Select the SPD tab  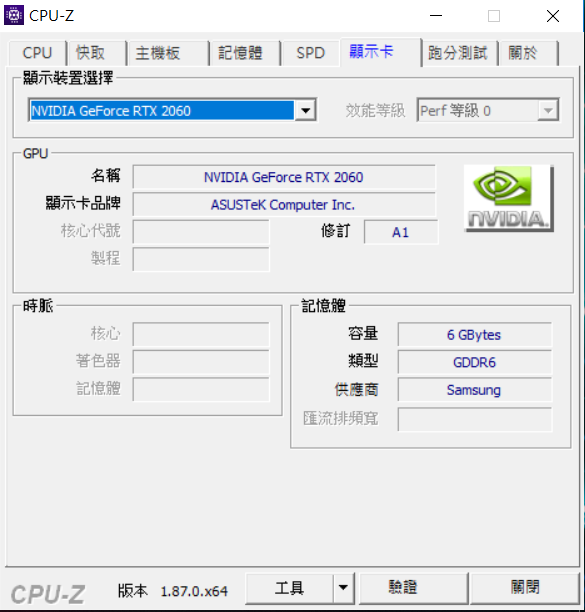coord(310,53)
